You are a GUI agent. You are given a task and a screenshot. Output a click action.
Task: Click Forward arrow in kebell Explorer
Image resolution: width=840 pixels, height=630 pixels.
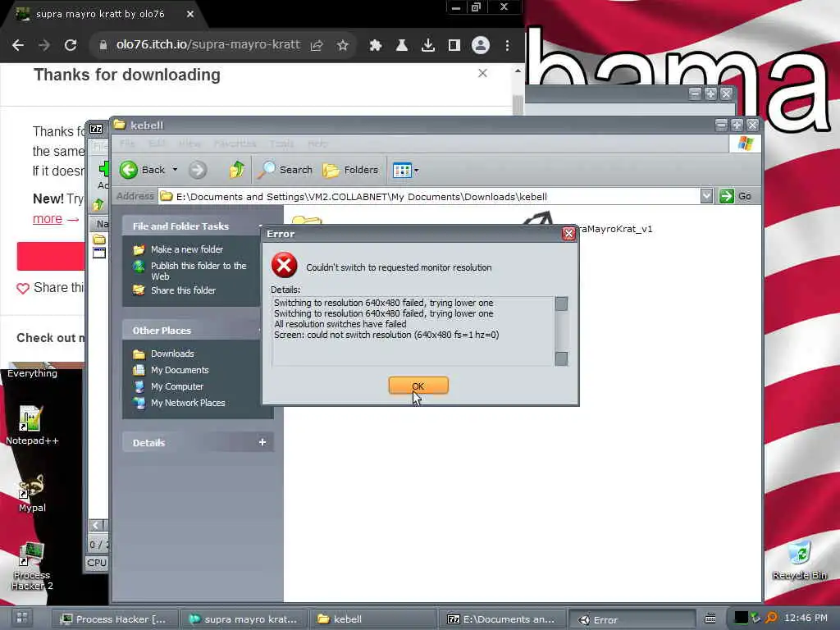(198, 170)
